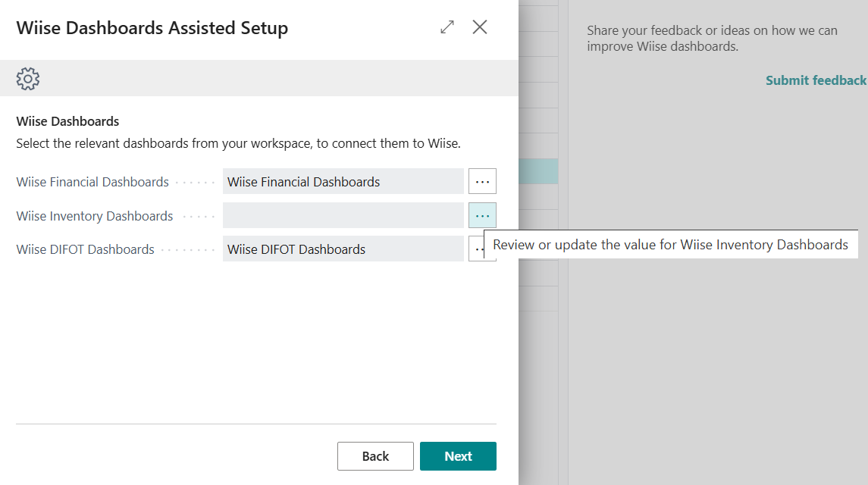Click the Wiise Dashboards Assisted Setup title
The height and width of the screenshot is (485, 868).
[x=152, y=28]
